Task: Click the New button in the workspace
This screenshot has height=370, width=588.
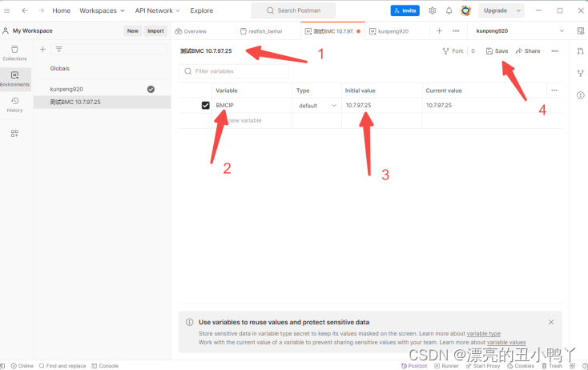Action: (133, 30)
